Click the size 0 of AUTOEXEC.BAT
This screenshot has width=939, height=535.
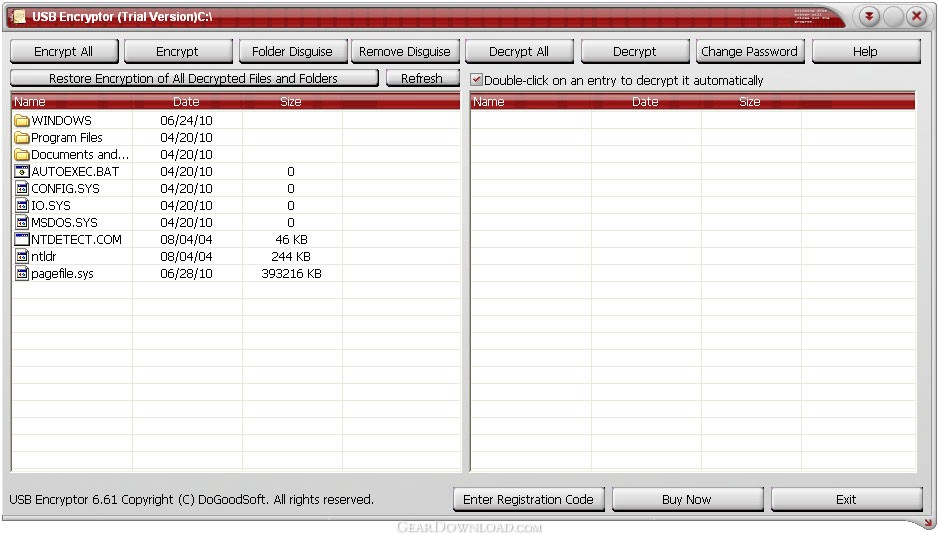[291, 171]
